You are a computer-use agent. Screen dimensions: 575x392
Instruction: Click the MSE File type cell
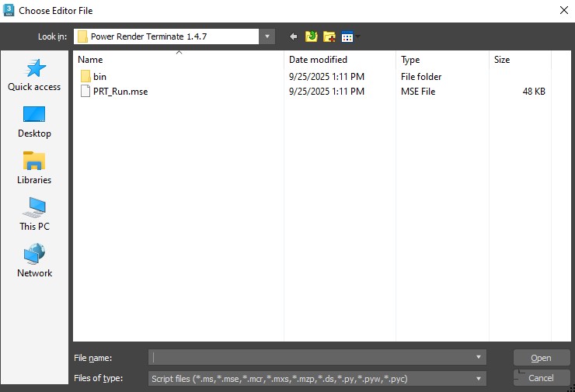[418, 92]
